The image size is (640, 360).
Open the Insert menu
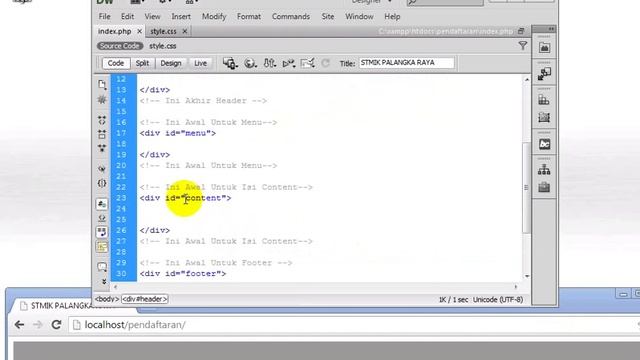point(181,17)
